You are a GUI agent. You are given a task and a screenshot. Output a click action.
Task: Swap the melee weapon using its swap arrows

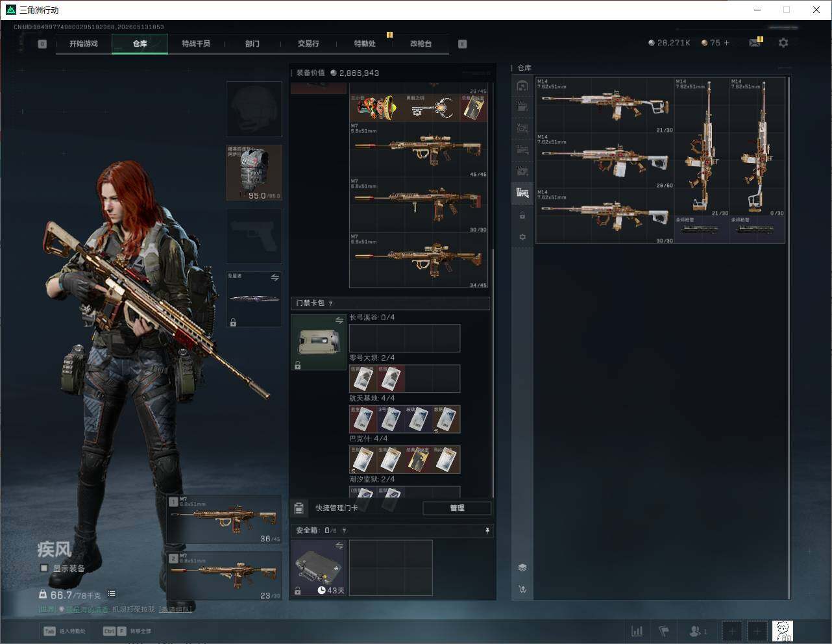(x=275, y=277)
